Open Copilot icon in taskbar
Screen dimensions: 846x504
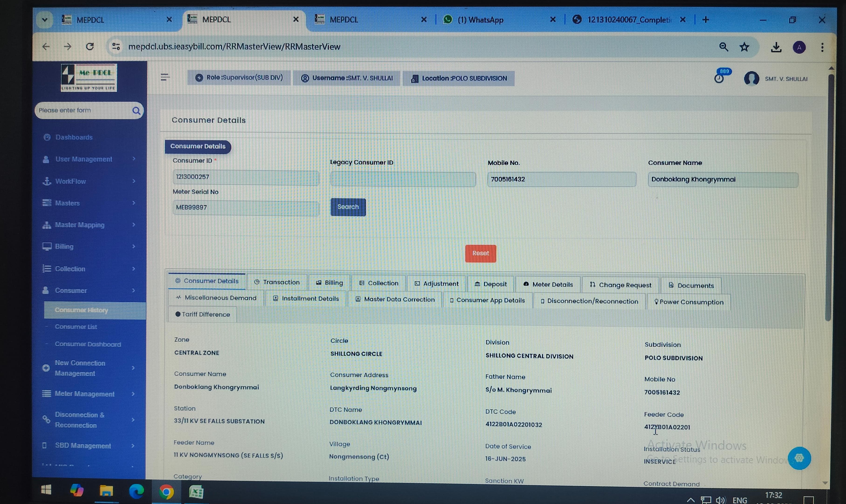(x=77, y=490)
